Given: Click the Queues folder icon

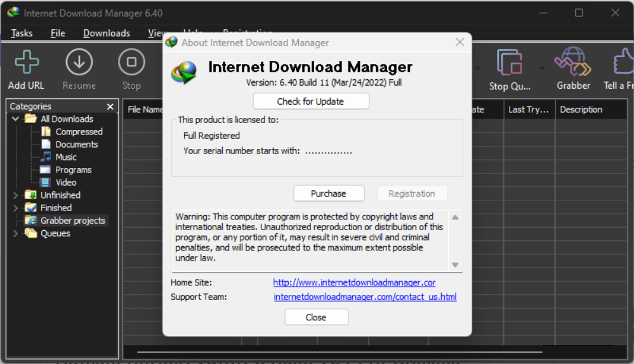Looking at the screenshot, I should coord(30,233).
